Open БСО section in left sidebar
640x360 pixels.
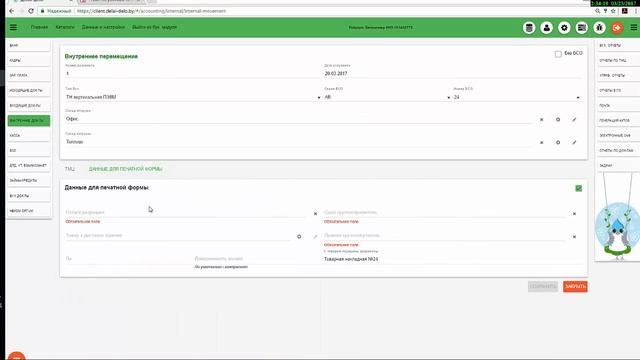point(29,151)
